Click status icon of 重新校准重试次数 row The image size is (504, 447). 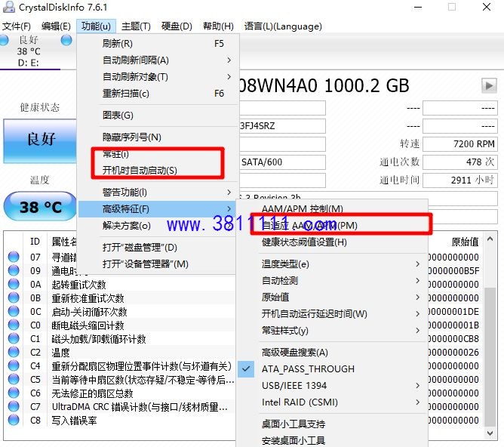pos(14,297)
